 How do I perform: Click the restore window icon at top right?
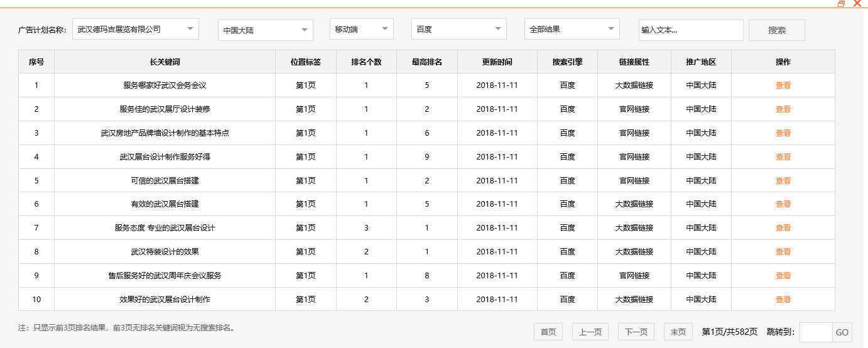pyautogui.click(x=842, y=4)
